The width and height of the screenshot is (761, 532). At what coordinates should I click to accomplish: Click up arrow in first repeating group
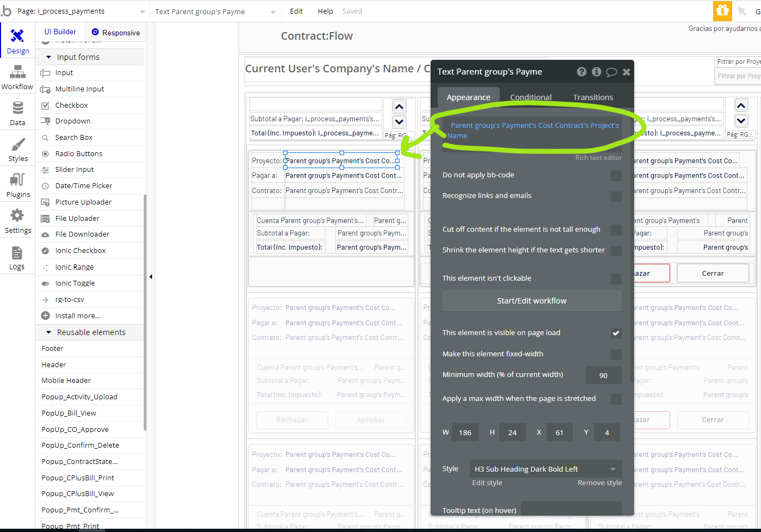399,107
